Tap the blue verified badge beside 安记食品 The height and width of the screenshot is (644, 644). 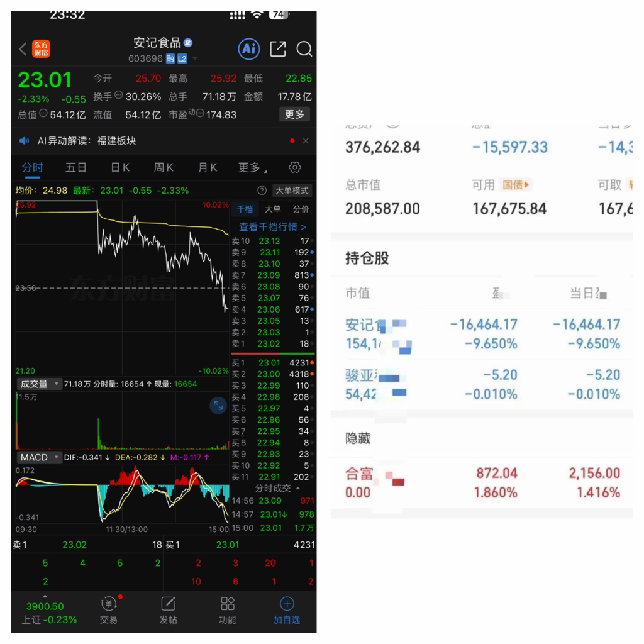(188, 43)
